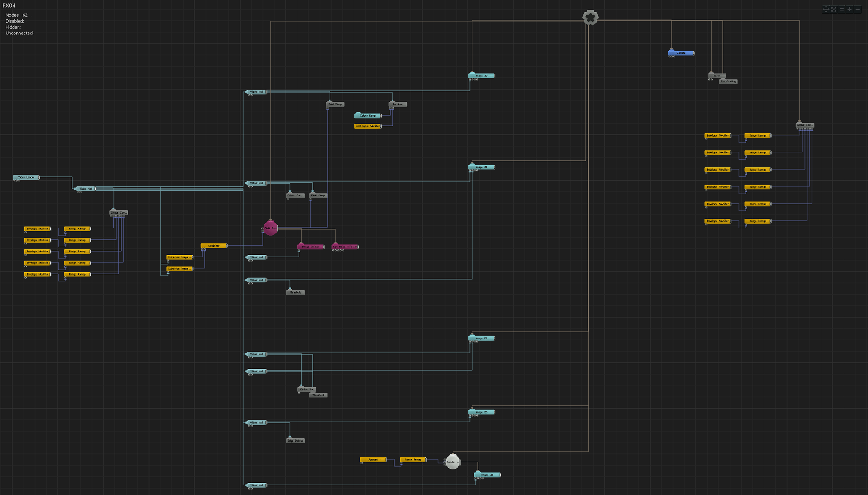Click the yellow Amount node
868x495 pixels.
(373, 460)
